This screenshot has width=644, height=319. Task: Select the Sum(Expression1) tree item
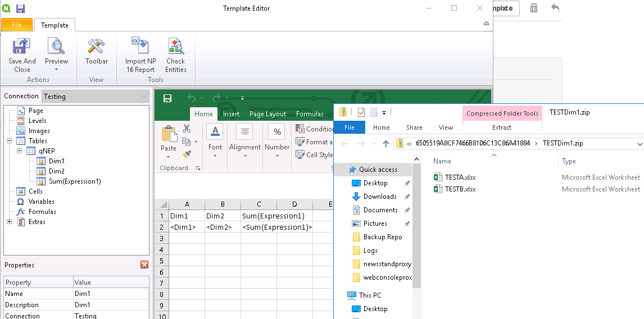pyautogui.click(x=74, y=181)
